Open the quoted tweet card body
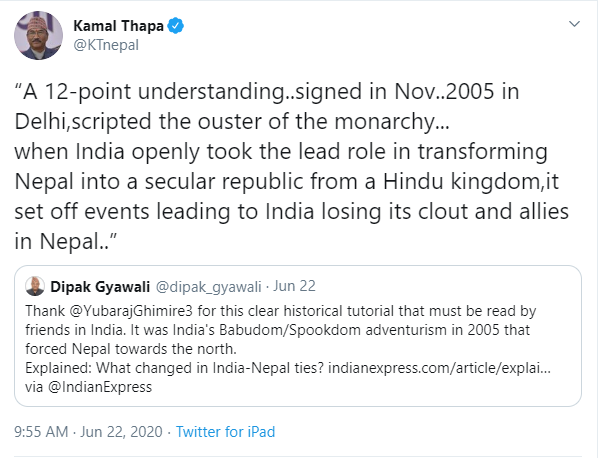The width and height of the screenshot is (598, 458). (x=298, y=336)
